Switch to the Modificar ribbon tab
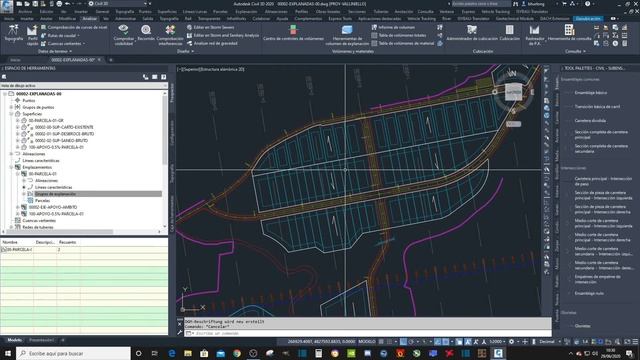 (x=67, y=19)
